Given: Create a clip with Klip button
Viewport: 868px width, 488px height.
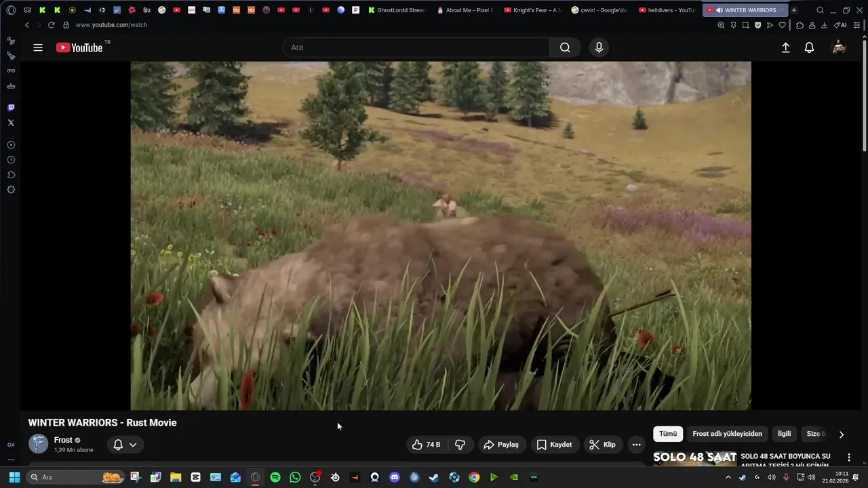Looking at the screenshot, I should pos(602,445).
